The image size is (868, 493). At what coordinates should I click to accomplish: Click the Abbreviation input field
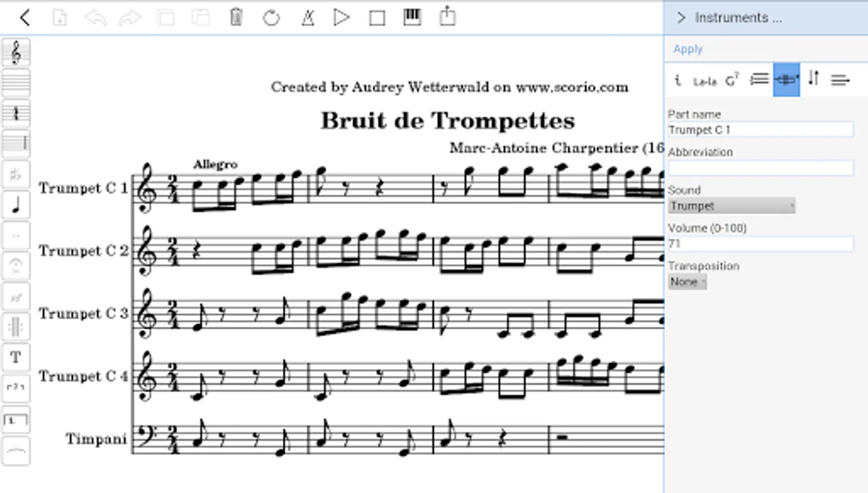click(760, 168)
